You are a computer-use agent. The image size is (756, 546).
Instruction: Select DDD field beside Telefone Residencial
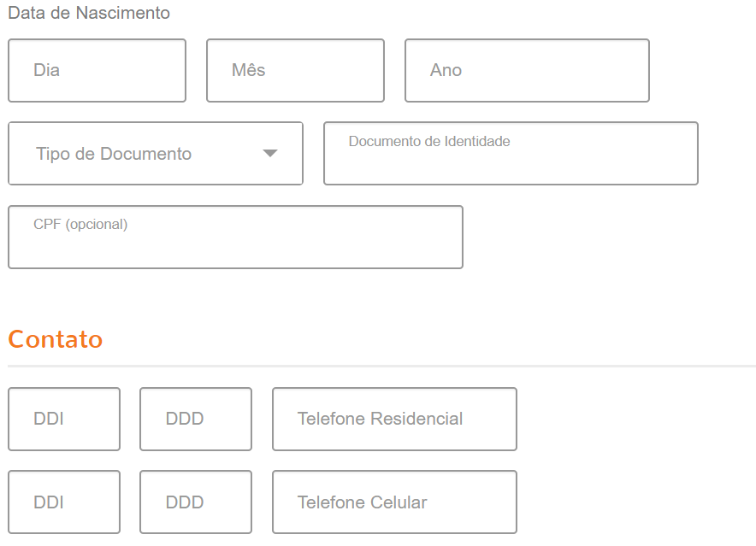(196, 420)
